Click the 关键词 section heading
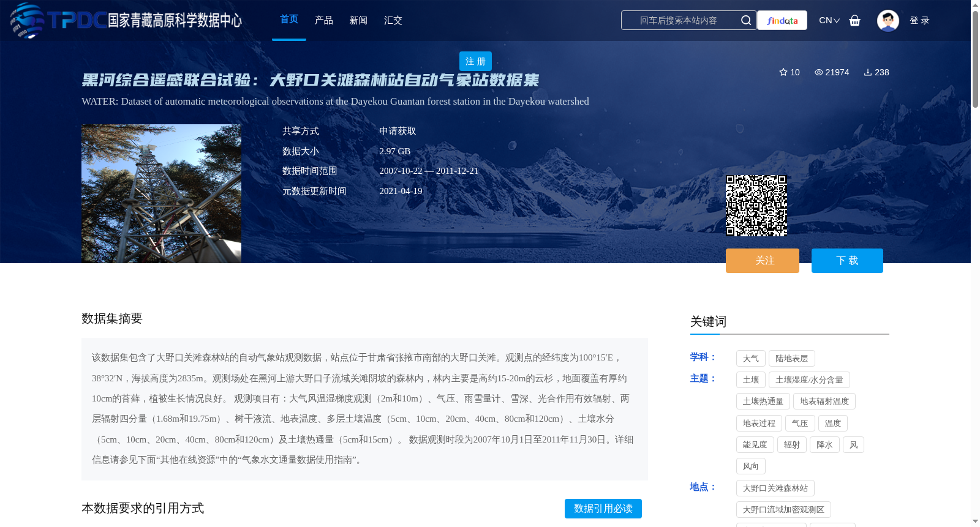 (709, 321)
